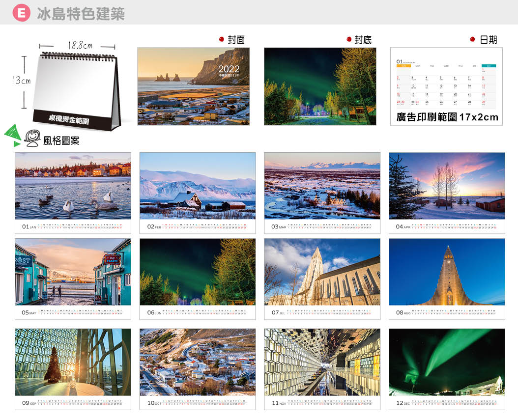Open the January date page preview
The image size is (518, 420).
click(446, 86)
